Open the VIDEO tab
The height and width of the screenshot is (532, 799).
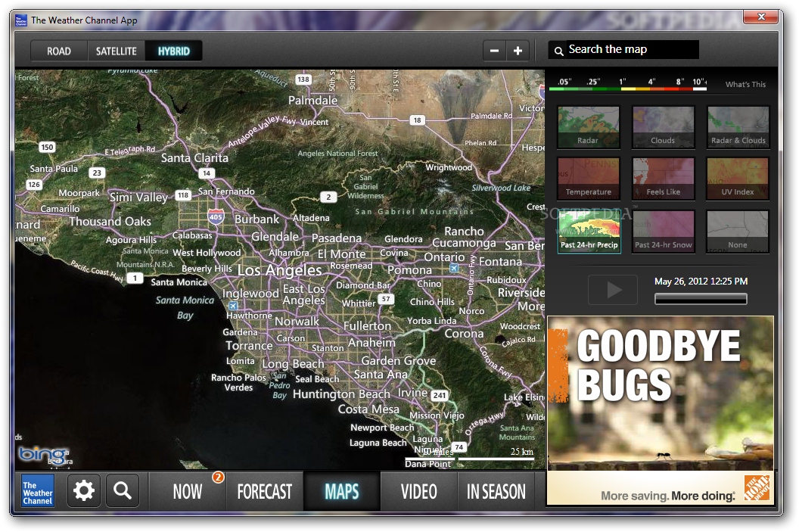click(419, 491)
